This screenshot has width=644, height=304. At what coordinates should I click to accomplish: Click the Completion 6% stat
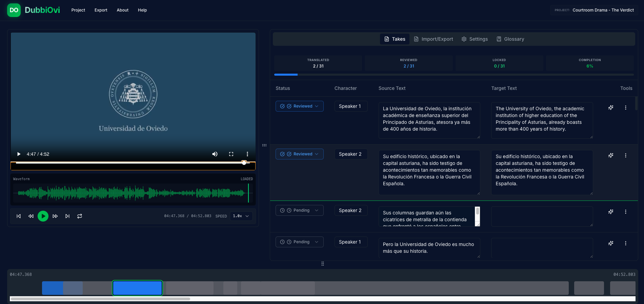590,63
